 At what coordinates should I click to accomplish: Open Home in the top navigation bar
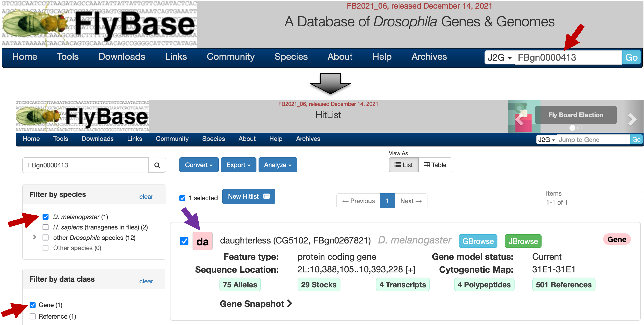pos(25,57)
